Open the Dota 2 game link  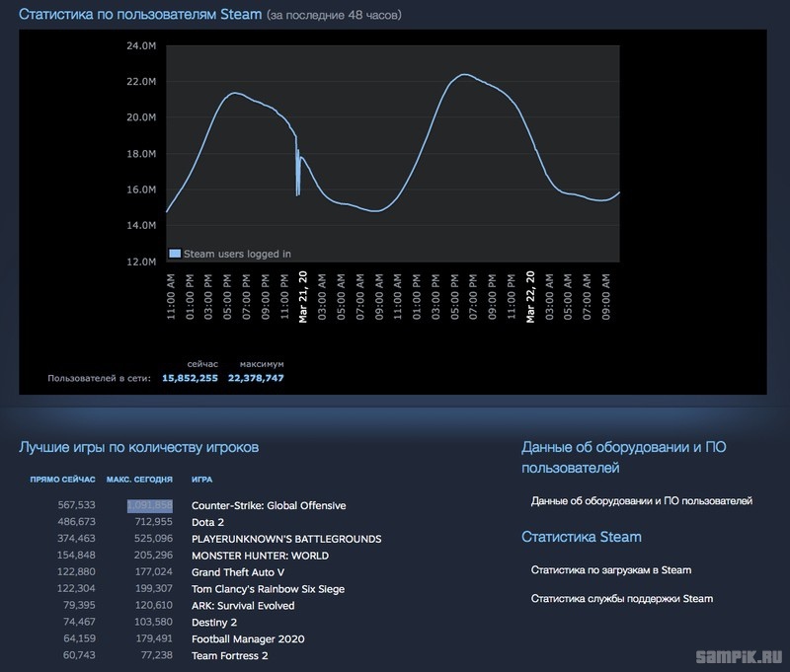click(207, 522)
